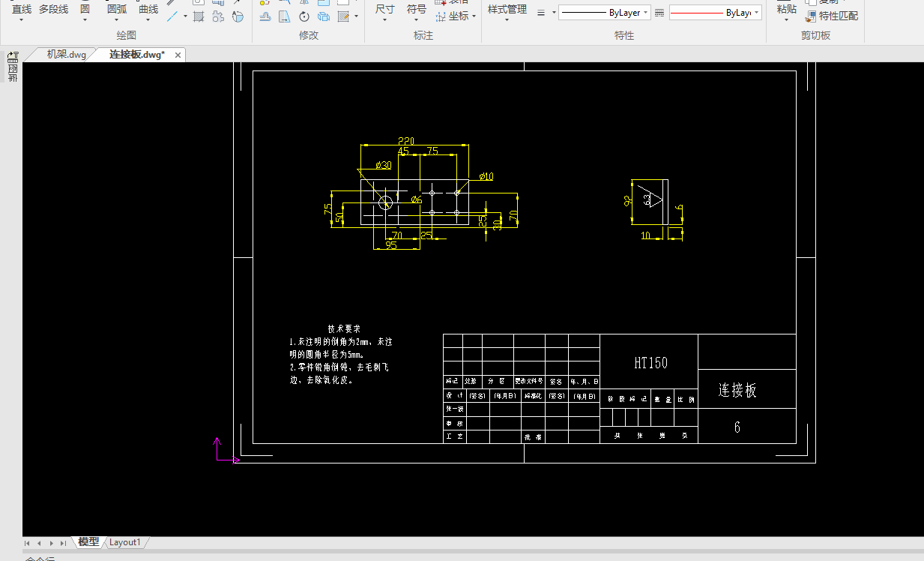Viewport: 924px width, 561px height.
Task: Open 样式管理 style manager
Action: 507,9
